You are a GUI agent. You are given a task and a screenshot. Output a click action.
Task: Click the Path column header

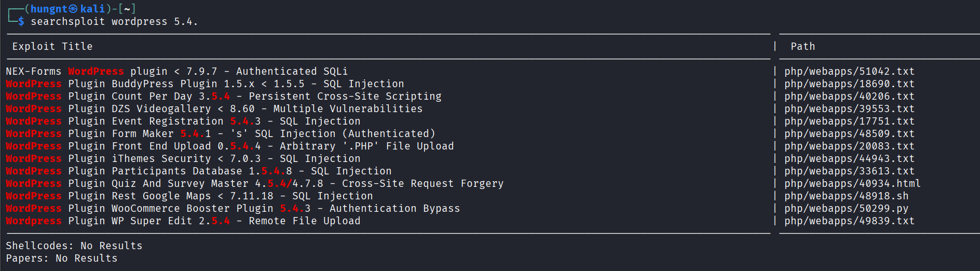click(x=802, y=46)
